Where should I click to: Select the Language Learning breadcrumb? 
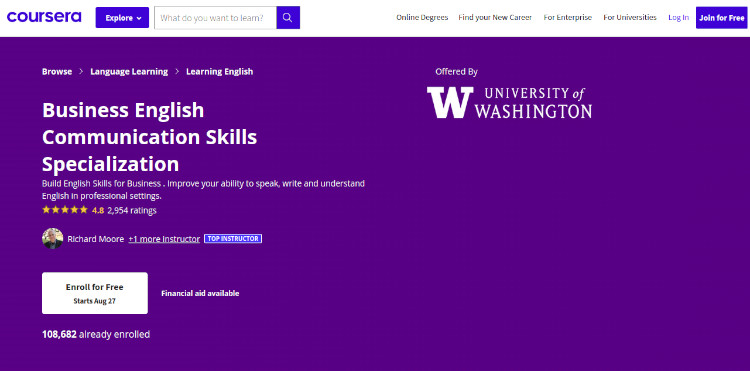[x=129, y=72]
